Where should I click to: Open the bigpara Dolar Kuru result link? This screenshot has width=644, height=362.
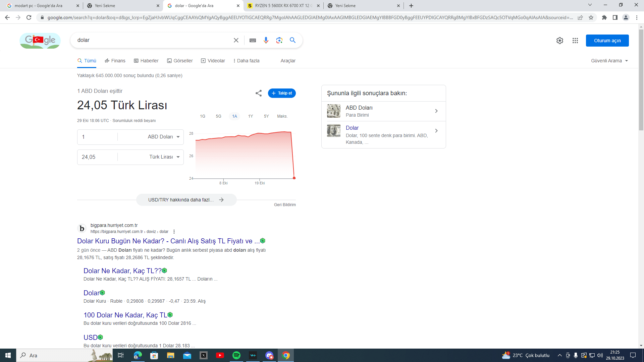click(x=168, y=241)
